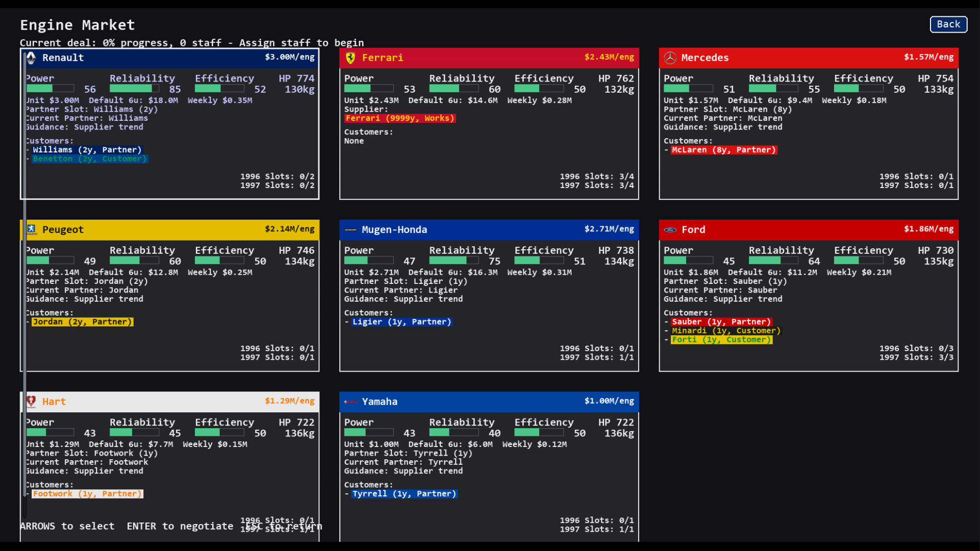Click the Hart logo icon
The height and width of the screenshot is (551, 980).
click(x=31, y=402)
